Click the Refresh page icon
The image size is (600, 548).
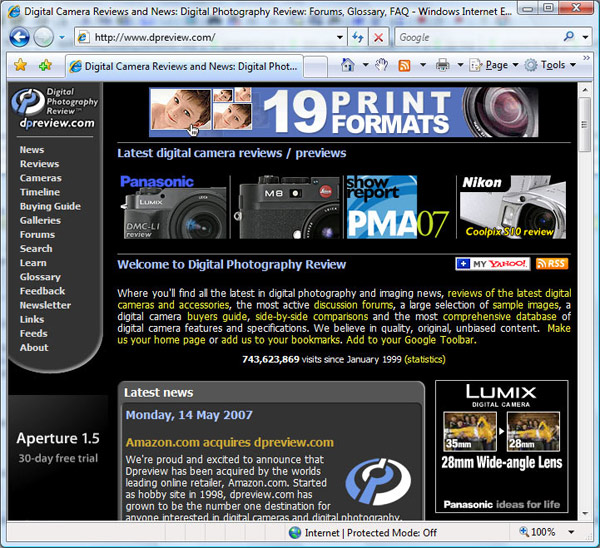358,38
